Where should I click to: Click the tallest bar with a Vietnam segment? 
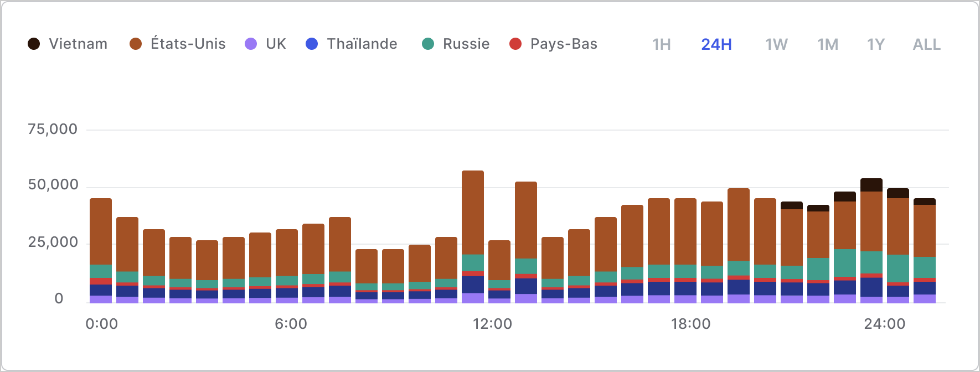(871, 241)
